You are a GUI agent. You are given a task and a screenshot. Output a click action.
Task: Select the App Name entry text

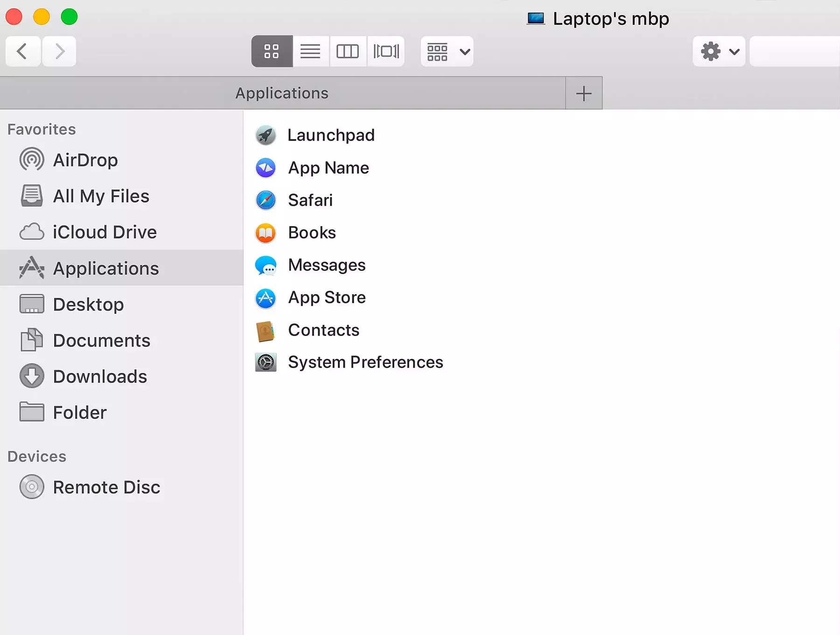click(x=329, y=168)
